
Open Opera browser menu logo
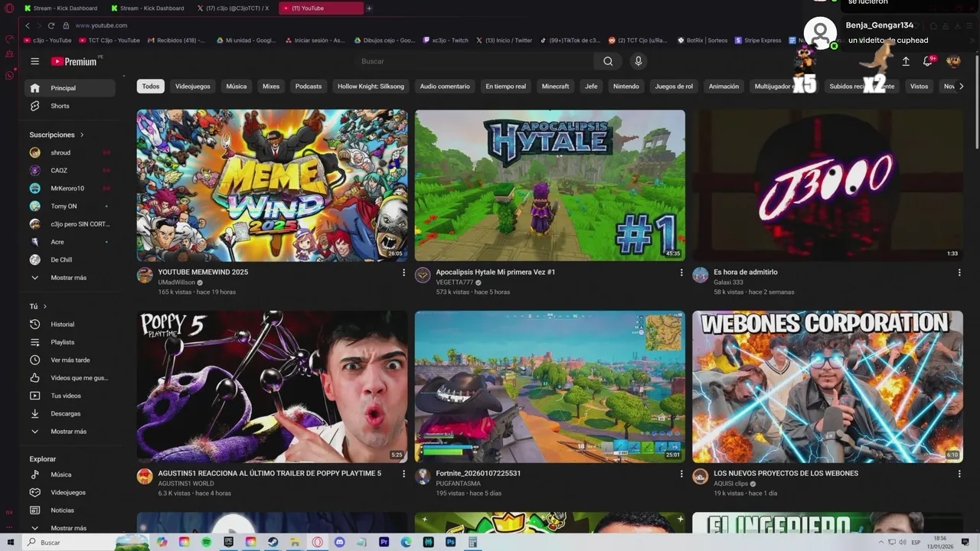9,8
